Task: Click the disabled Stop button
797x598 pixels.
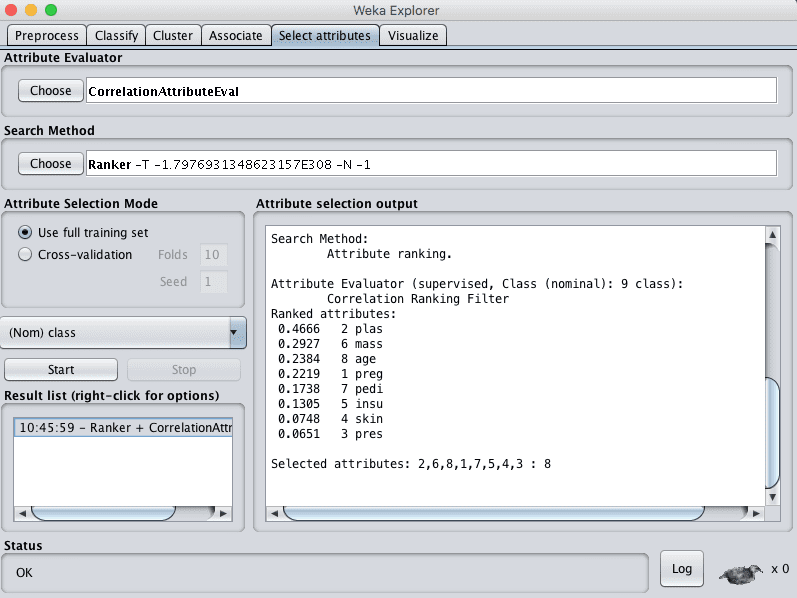Action: [x=183, y=370]
